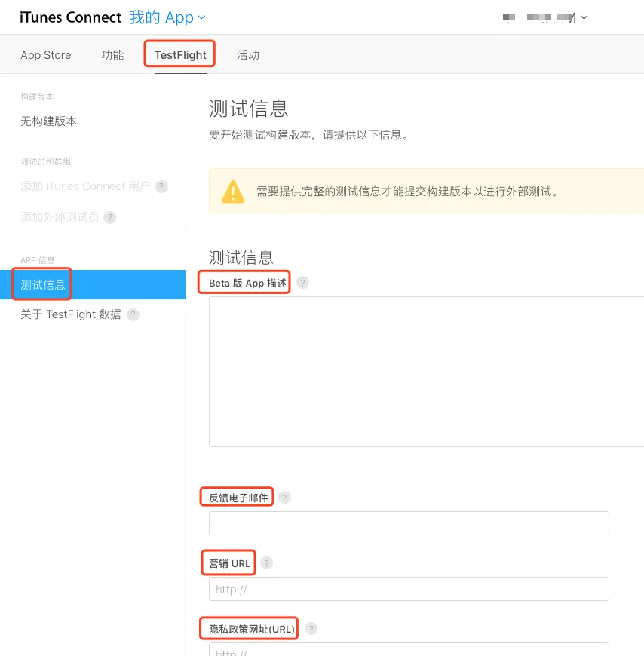Click the yellow warning triangle icon
The width and height of the screenshot is (644, 656).
click(233, 192)
